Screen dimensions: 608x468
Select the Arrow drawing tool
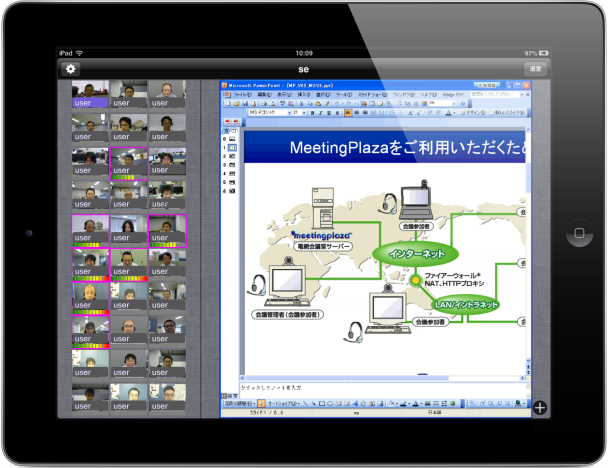click(x=313, y=403)
